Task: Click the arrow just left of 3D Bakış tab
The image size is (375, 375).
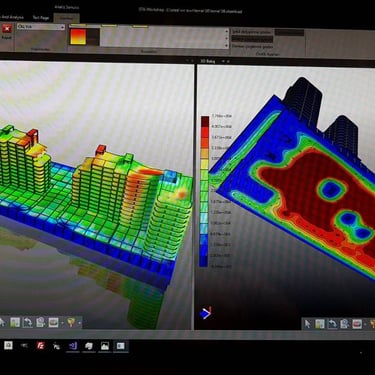Action: pyautogui.click(x=192, y=61)
